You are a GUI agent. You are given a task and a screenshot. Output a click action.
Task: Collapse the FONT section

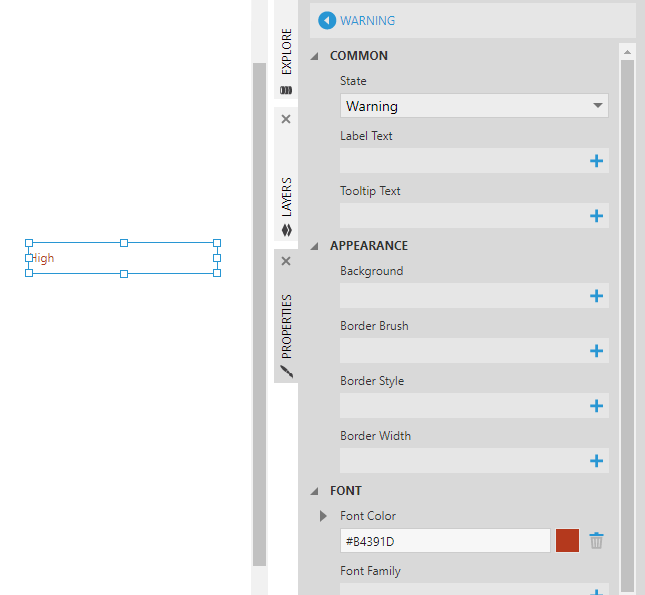(315, 491)
